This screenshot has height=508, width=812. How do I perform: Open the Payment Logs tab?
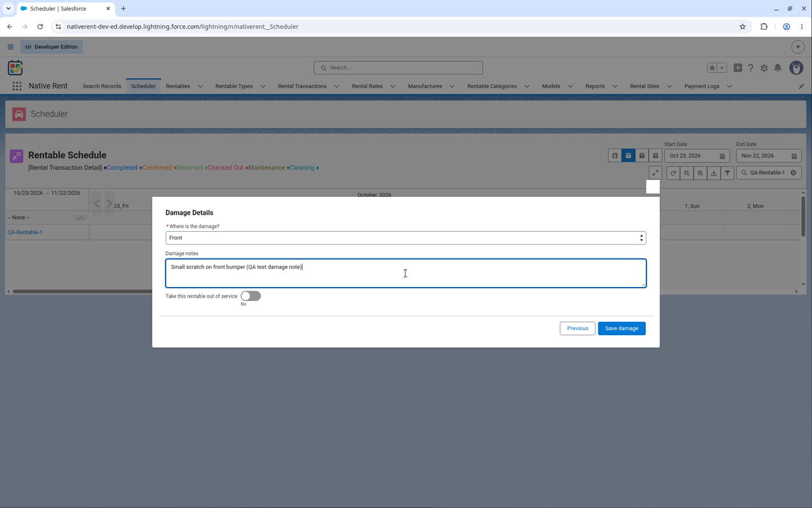(702, 86)
